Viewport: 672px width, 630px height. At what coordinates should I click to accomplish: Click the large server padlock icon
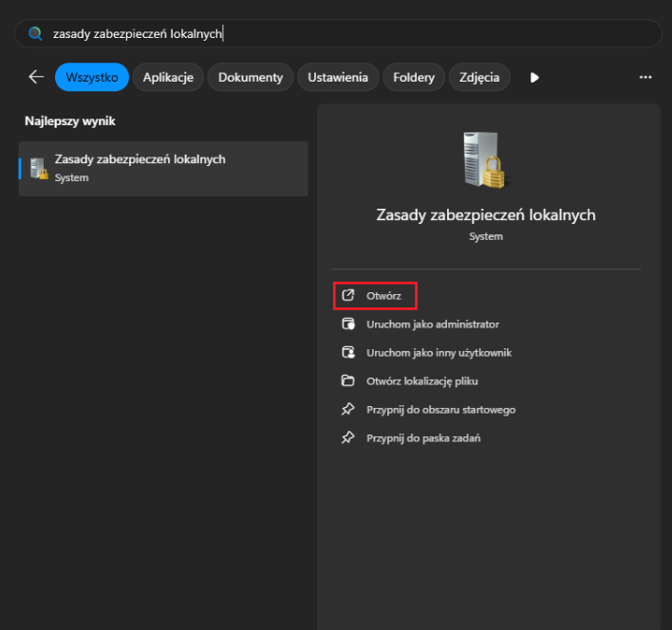(486, 160)
